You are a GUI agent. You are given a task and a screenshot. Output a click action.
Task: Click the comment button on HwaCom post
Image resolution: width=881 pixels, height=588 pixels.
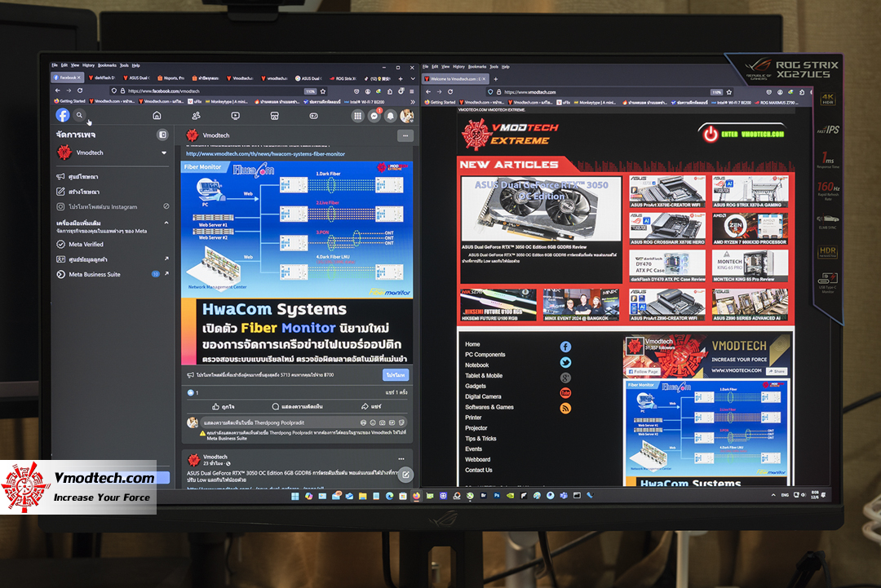(297, 406)
